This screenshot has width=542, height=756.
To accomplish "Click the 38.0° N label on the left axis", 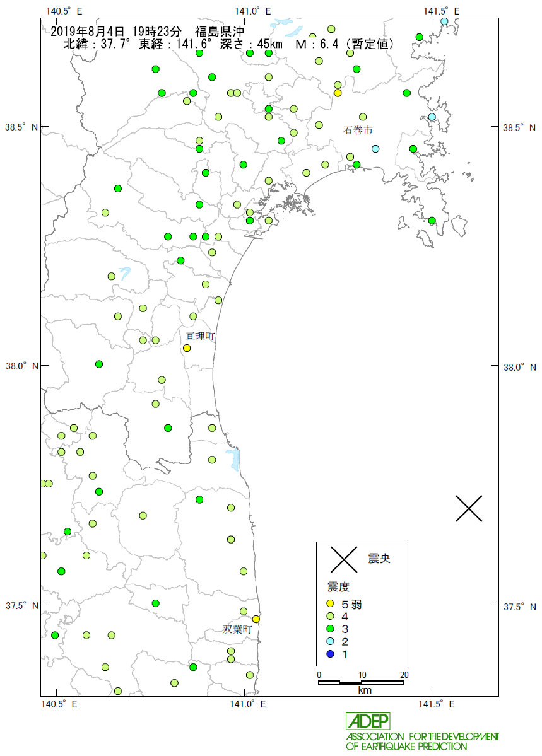I will [x=21, y=366].
